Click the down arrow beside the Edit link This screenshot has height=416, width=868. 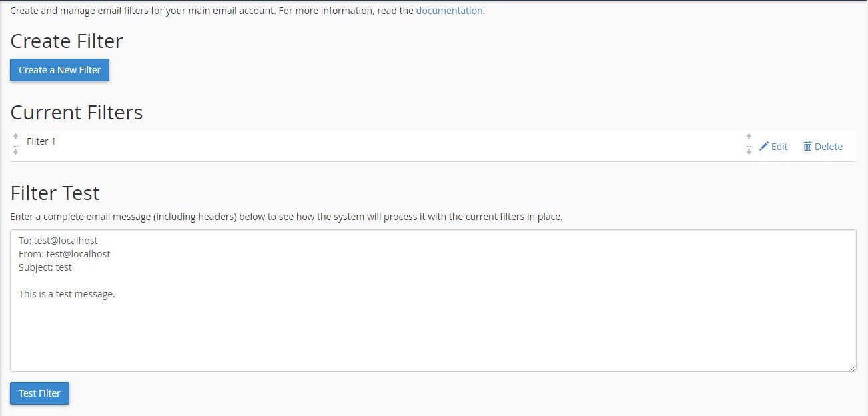tap(749, 152)
